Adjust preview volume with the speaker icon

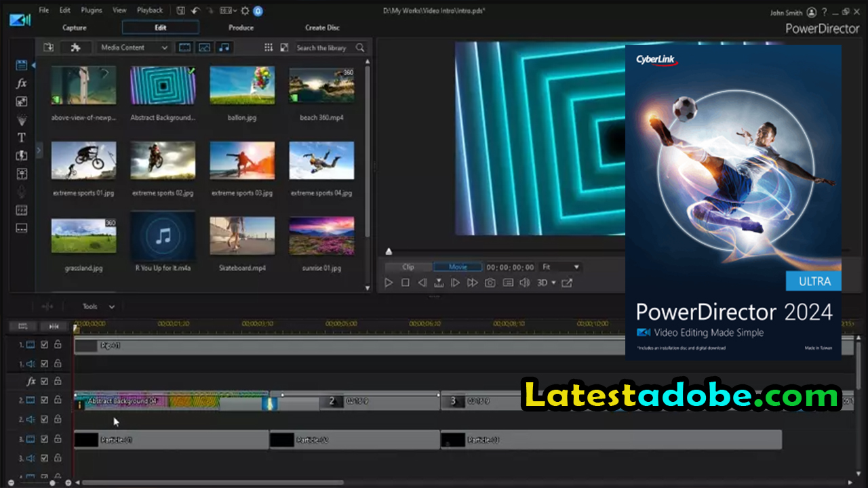click(x=524, y=283)
